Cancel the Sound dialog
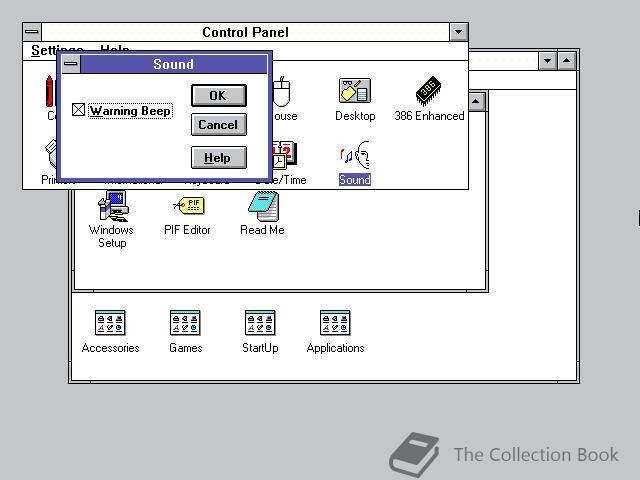The image size is (640, 480). (x=219, y=124)
